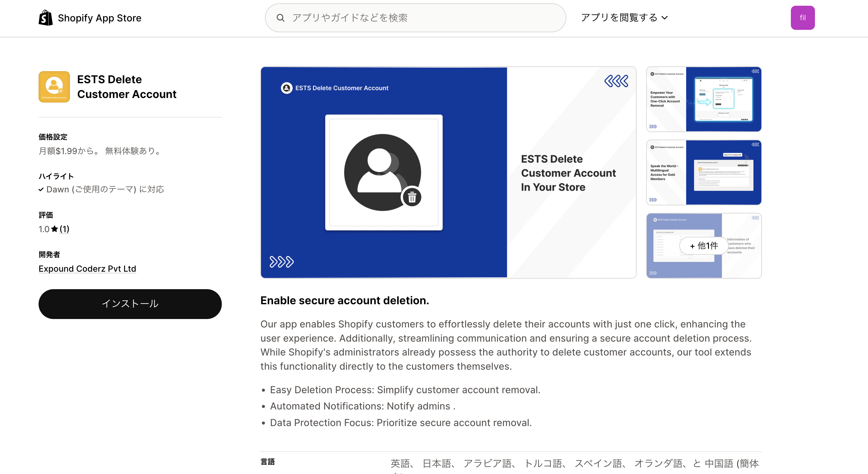Click the trash can icon in the main image
868x474 pixels.
pyautogui.click(x=412, y=197)
